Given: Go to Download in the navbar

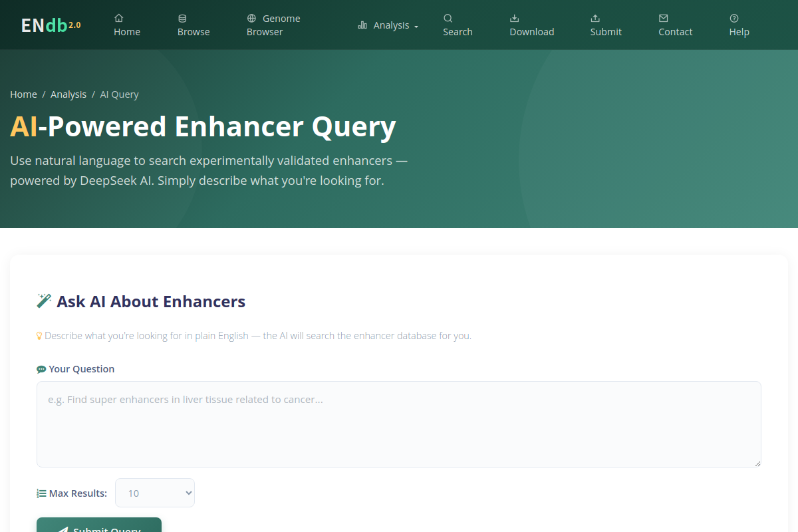Looking at the screenshot, I should pos(532,25).
